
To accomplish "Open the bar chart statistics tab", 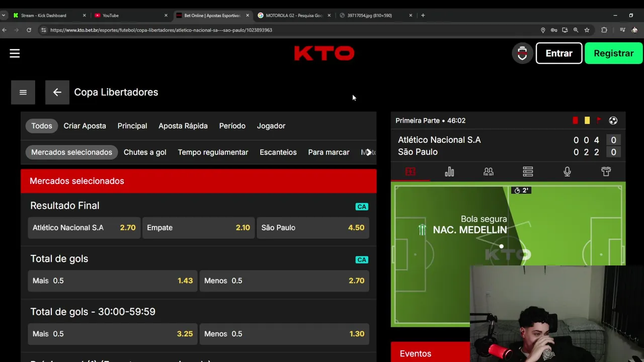I will (449, 172).
